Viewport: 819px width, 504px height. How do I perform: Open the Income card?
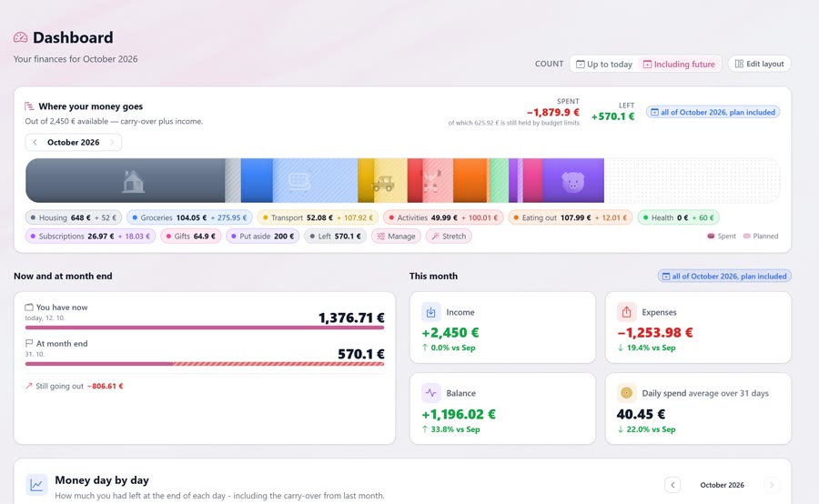(502, 328)
